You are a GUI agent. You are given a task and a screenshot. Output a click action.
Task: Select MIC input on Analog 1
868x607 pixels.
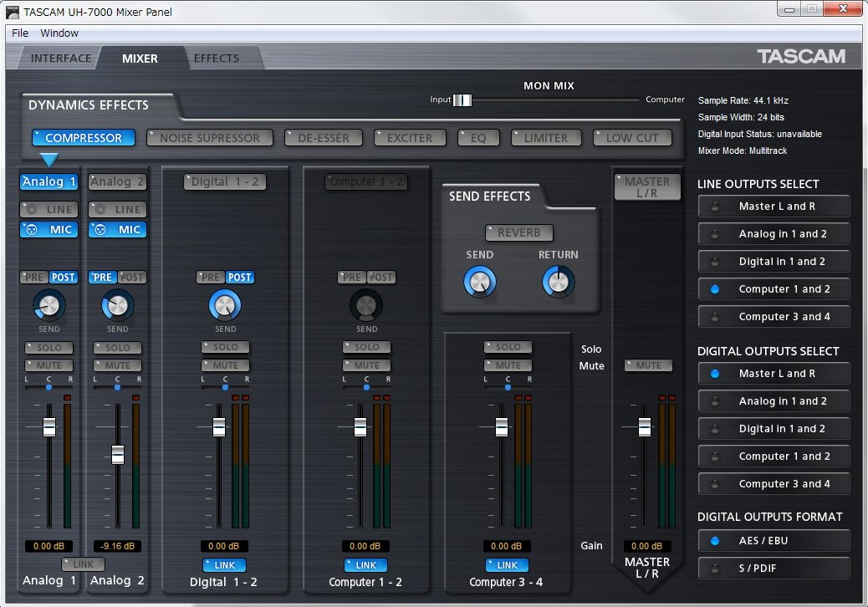[x=49, y=230]
